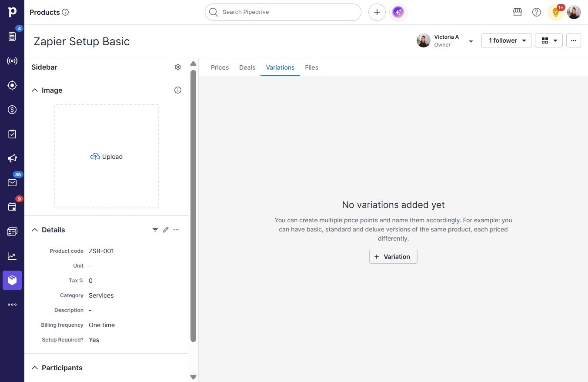Open the user profile avatar menu
Image resolution: width=588 pixels, height=382 pixels.
[x=574, y=12]
